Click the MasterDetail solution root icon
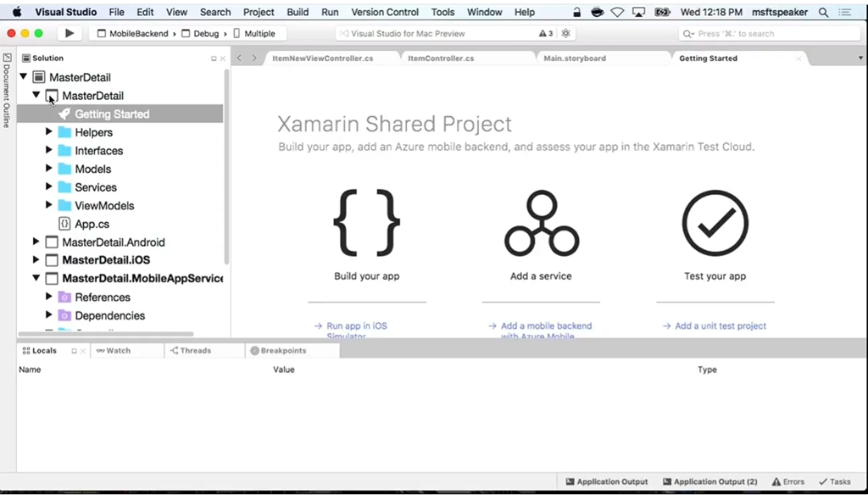This screenshot has height=495, width=868. click(x=39, y=77)
